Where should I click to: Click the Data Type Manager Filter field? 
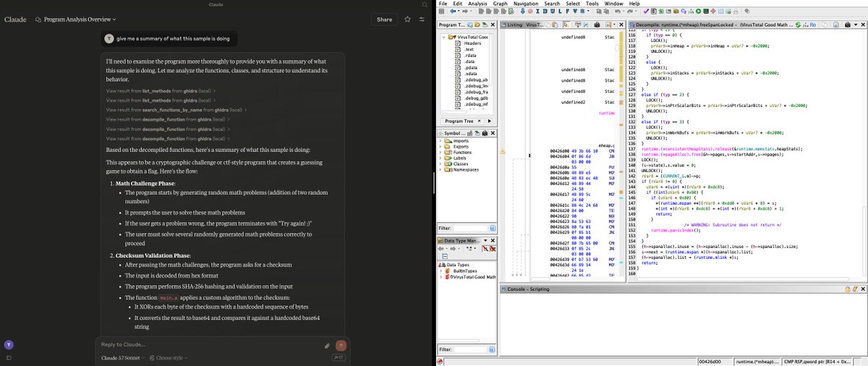click(x=471, y=349)
